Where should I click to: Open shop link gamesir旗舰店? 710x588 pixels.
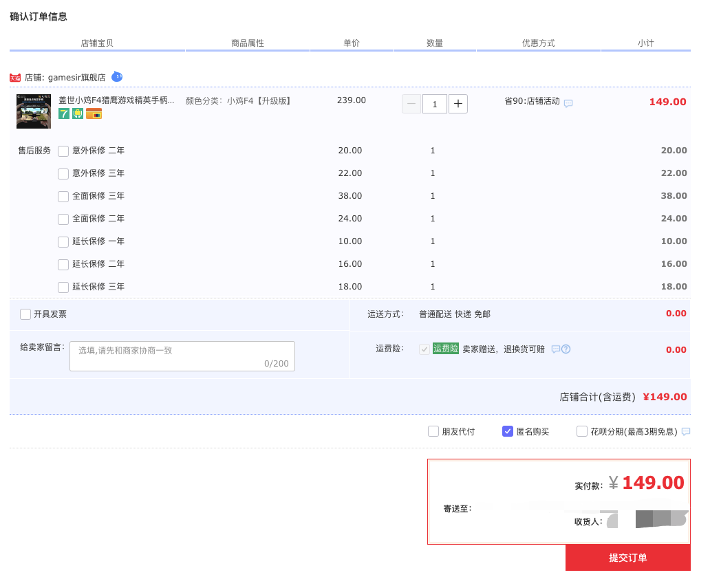[76, 78]
